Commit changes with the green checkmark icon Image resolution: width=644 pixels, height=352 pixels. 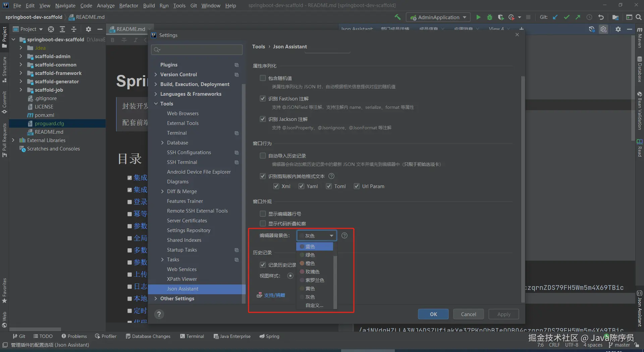(x=567, y=17)
